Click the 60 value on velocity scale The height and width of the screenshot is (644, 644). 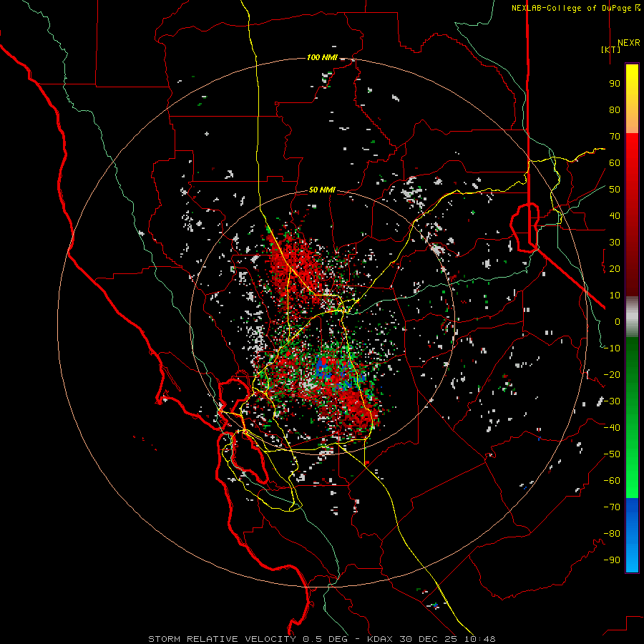615,162
